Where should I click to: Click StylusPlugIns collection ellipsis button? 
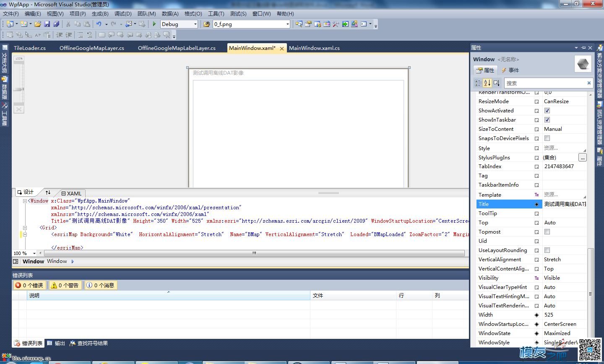[x=582, y=158]
